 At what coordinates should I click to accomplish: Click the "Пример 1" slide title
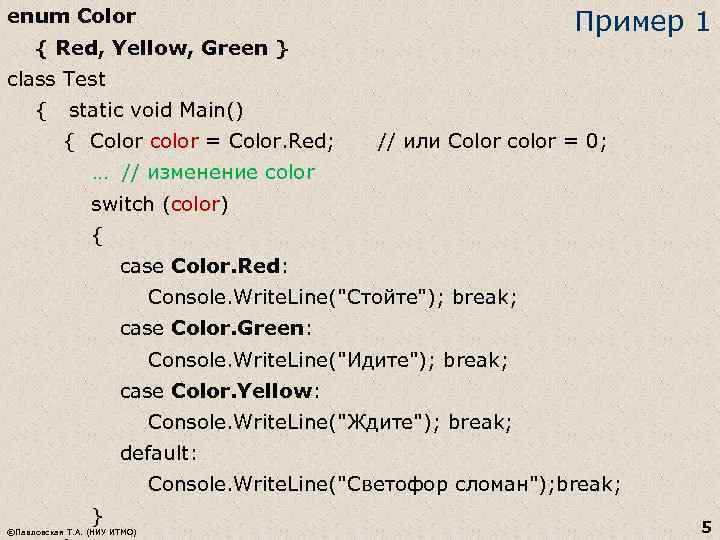pos(641,23)
